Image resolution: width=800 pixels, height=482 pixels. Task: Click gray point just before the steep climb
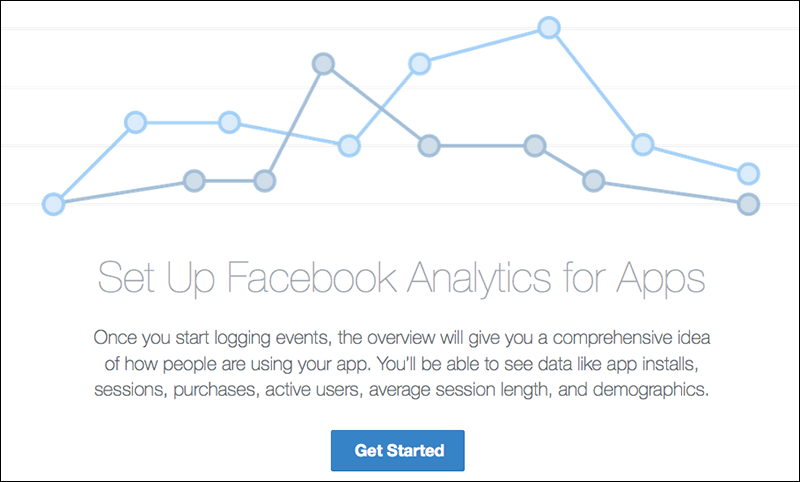click(x=264, y=181)
